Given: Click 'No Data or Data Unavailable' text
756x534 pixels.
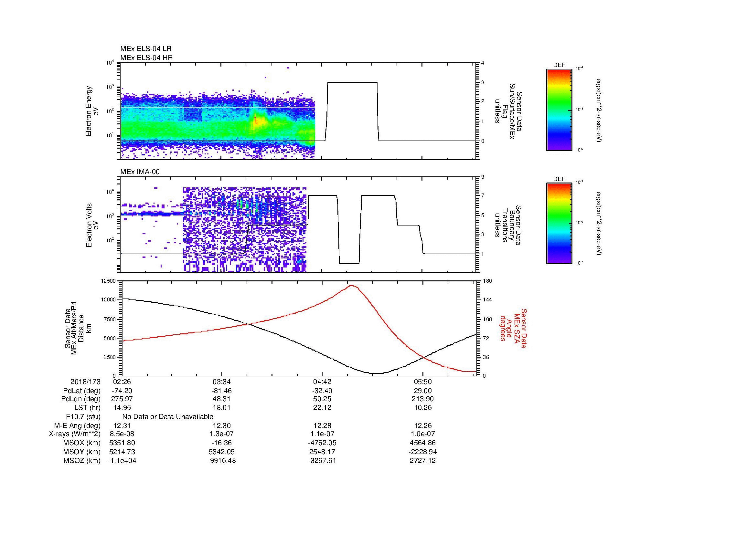Looking at the screenshot, I should tap(168, 417).
